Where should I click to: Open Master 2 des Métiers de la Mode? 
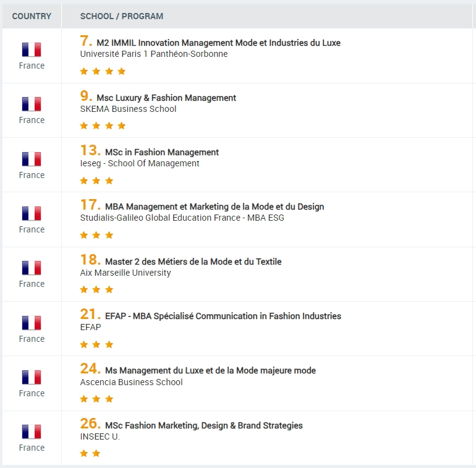[193, 262]
